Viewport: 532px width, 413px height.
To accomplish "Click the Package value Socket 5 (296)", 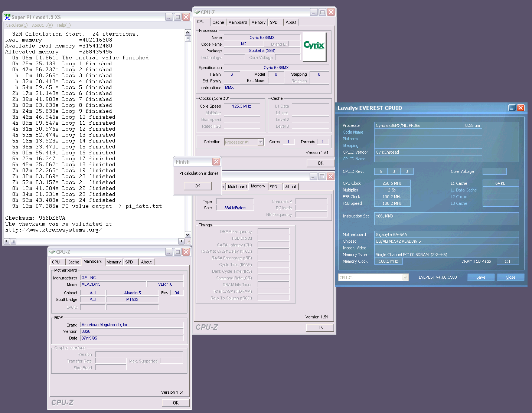I will [262, 50].
